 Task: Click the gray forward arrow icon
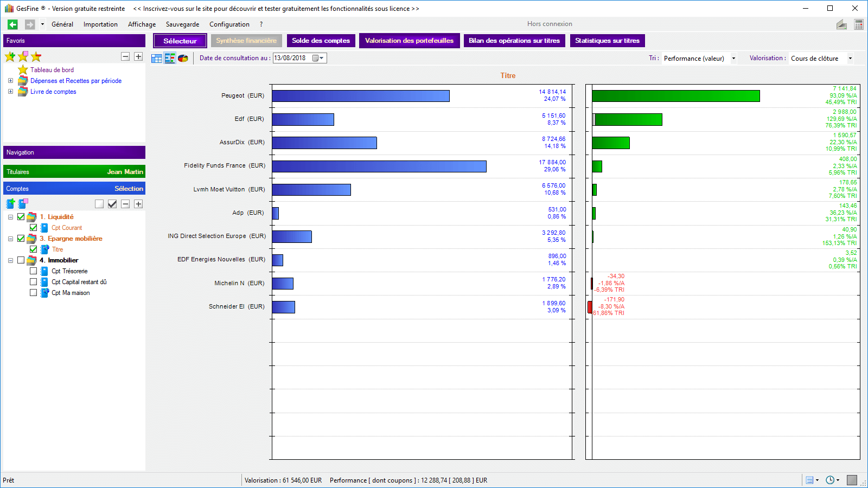30,24
